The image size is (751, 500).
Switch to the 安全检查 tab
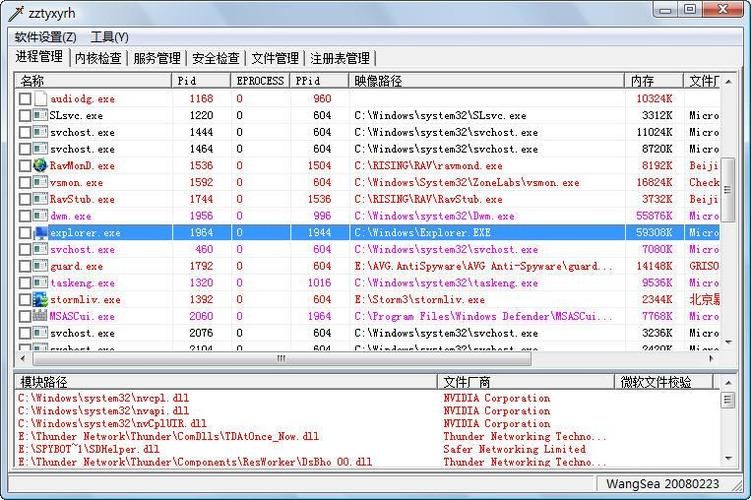point(216,58)
